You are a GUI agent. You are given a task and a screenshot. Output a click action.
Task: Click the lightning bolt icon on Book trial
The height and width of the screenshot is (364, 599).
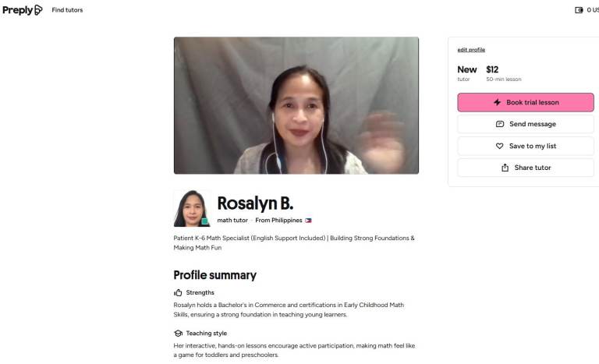click(497, 102)
